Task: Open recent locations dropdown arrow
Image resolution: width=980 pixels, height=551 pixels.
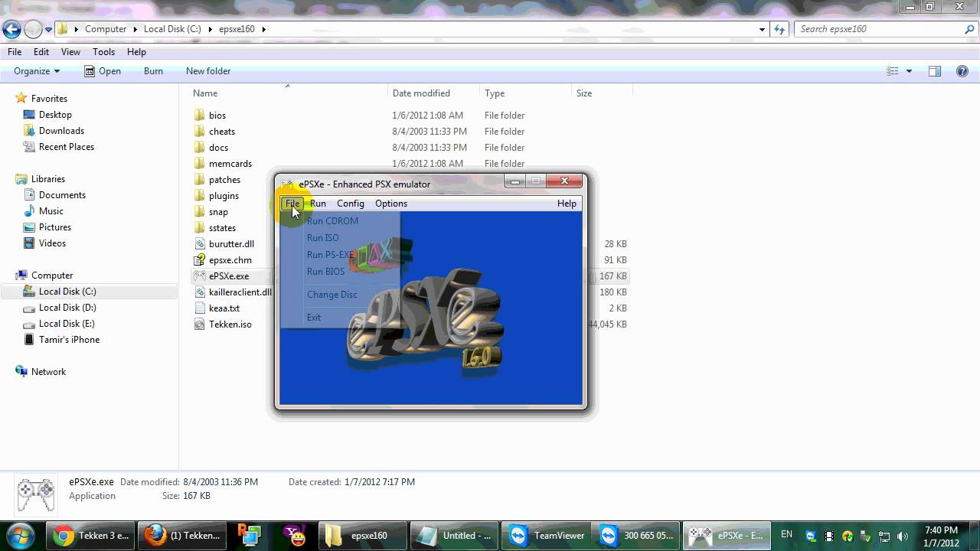Action: (x=48, y=30)
